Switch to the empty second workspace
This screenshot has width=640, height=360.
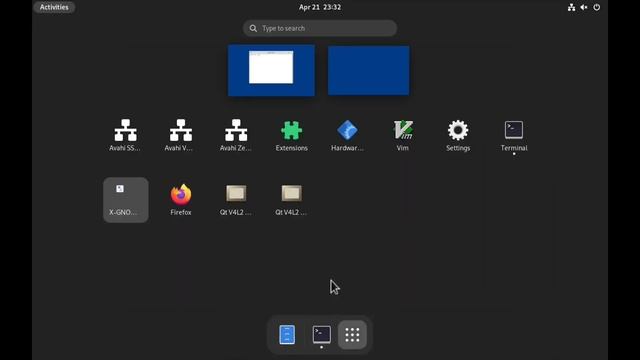pos(369,70)
